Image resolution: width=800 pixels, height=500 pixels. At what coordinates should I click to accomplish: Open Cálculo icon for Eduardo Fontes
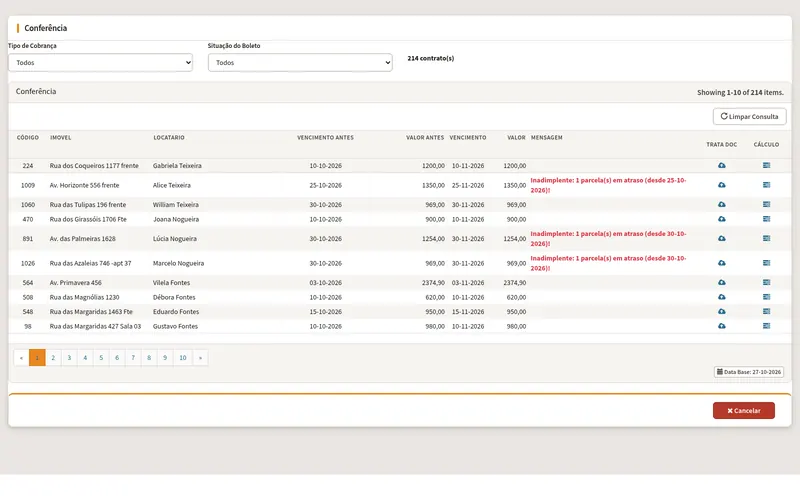[x=766, y=311]
